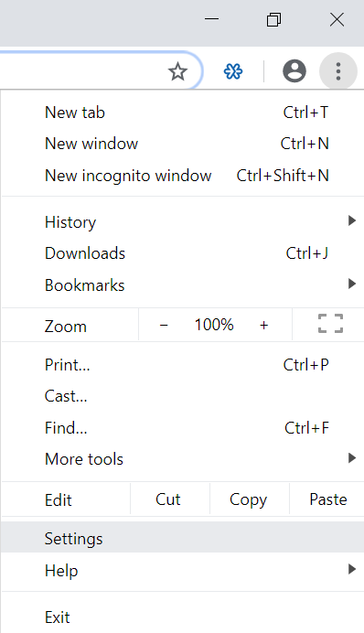Restore down the browser window
Image resolution: width=364 pixels, height=633 pixels.
[x=274, y=19]
